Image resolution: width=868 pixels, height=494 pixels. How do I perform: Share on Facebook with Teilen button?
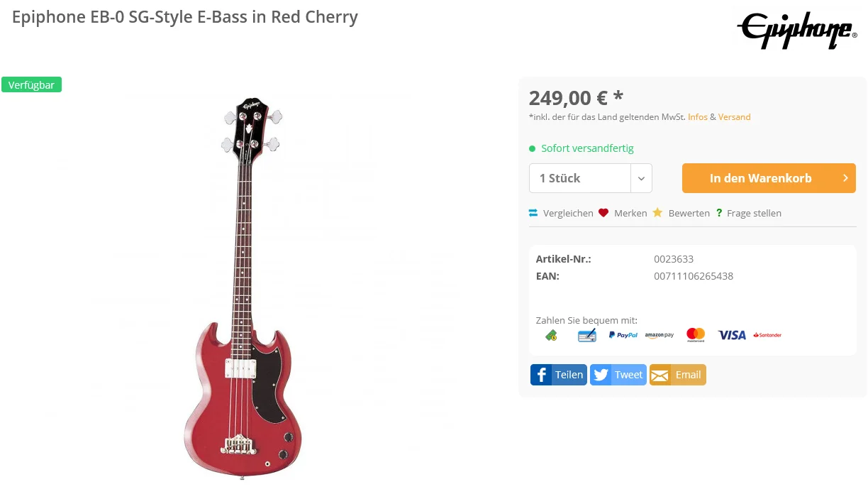tap(559, 375)
